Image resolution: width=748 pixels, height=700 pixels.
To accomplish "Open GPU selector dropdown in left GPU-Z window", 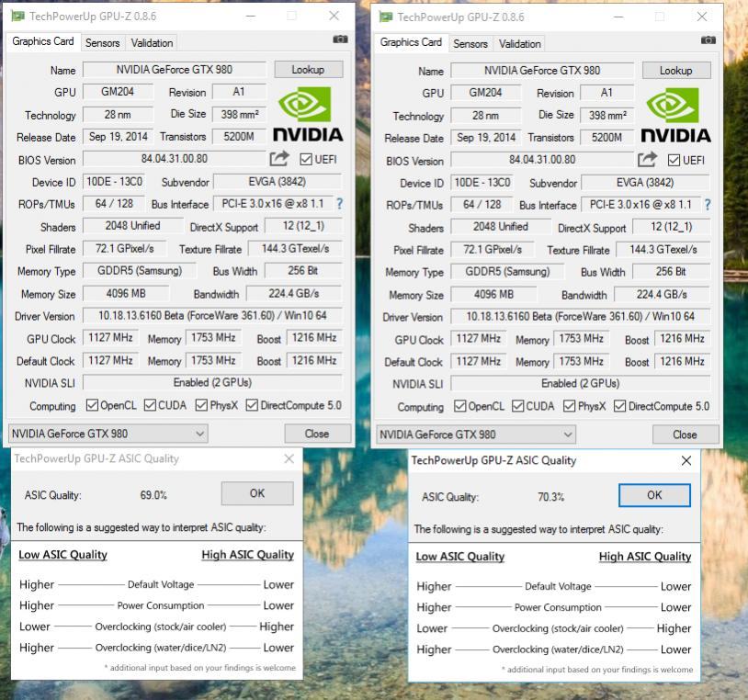I will point(108,434).
